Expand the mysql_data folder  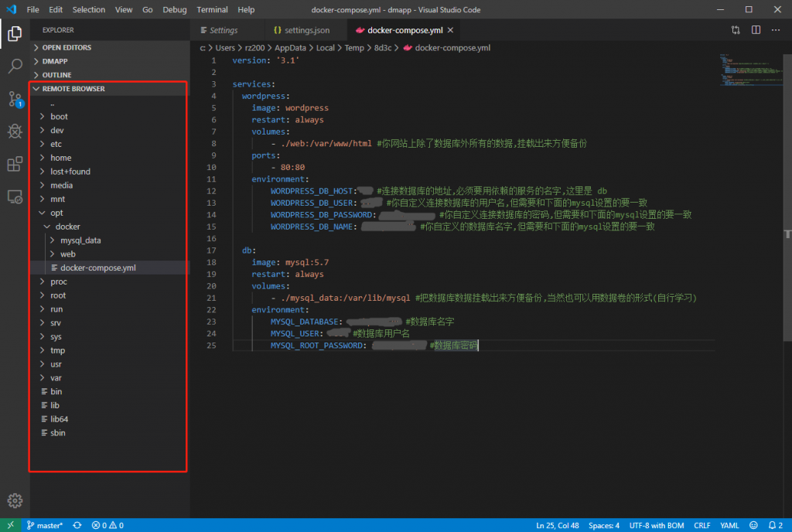(53, 240)
